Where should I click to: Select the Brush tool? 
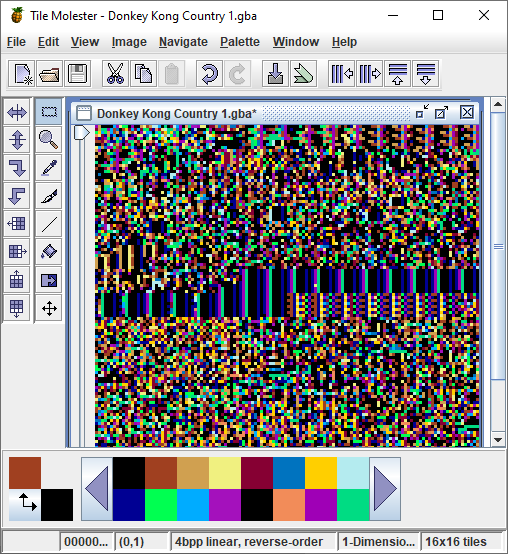(x=49, y=196)
